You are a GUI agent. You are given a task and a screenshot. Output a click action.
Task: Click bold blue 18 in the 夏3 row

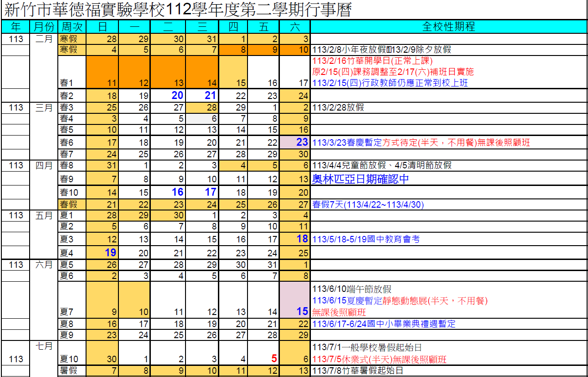(x=302, y=239)
